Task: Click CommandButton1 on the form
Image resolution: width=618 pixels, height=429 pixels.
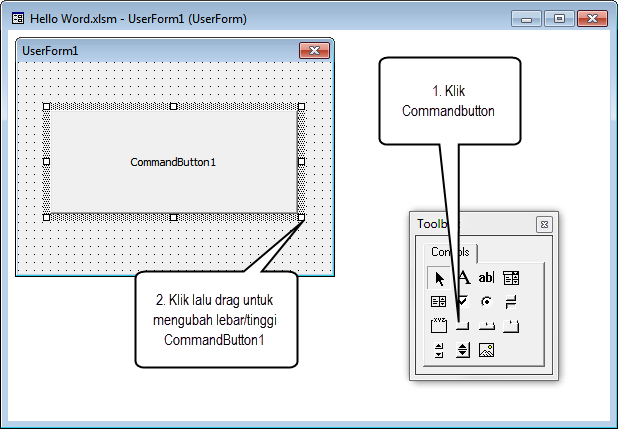Action: [x=173, y=161]
